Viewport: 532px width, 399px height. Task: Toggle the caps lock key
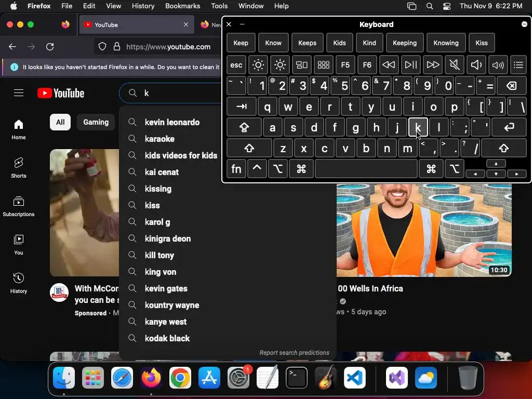(x=244, y=127)
